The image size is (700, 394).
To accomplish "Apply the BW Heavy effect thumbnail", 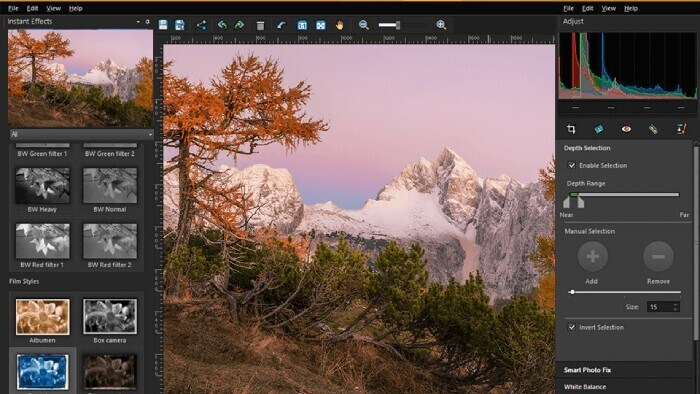I will (x=42, y=185).
